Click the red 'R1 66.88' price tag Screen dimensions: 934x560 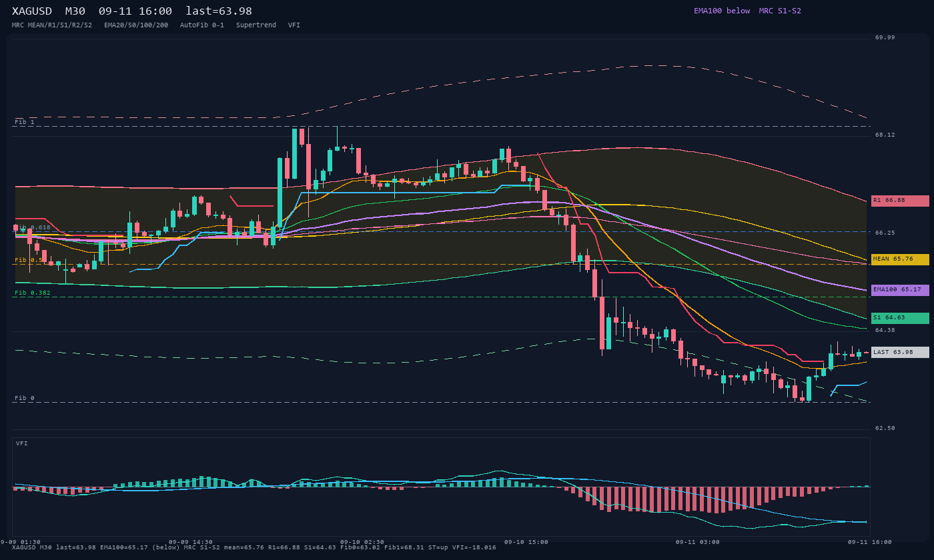(900, 201)
